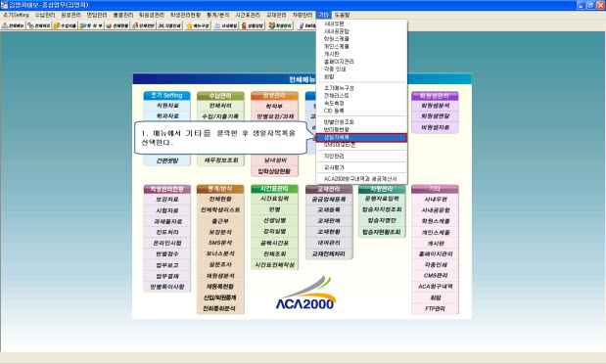Open 보강자료 in 학생관리현황 panel
Screen dimensions: 606x364
167,200
